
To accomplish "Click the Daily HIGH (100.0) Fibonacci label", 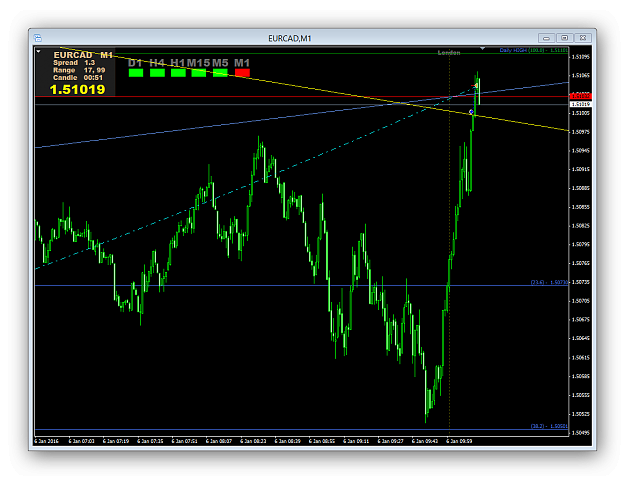I will (x=534, y=50).
